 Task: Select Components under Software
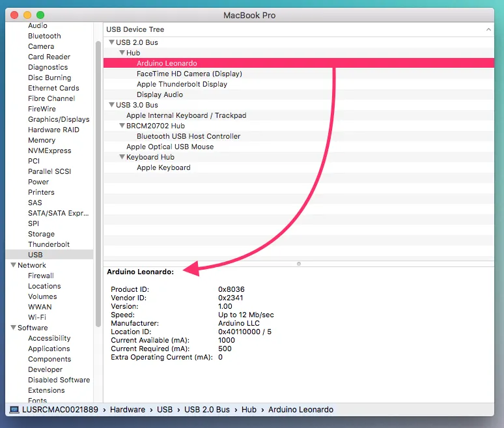49,359
